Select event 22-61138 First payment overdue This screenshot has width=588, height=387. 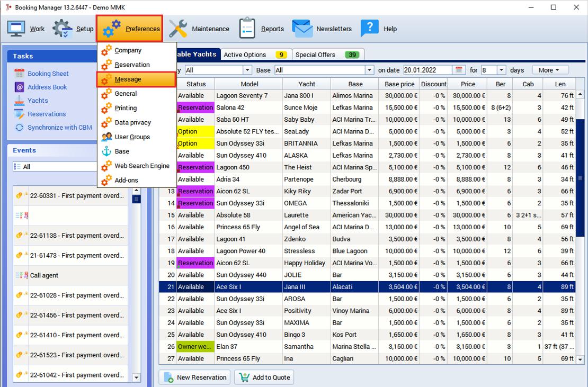click(71, 236)
